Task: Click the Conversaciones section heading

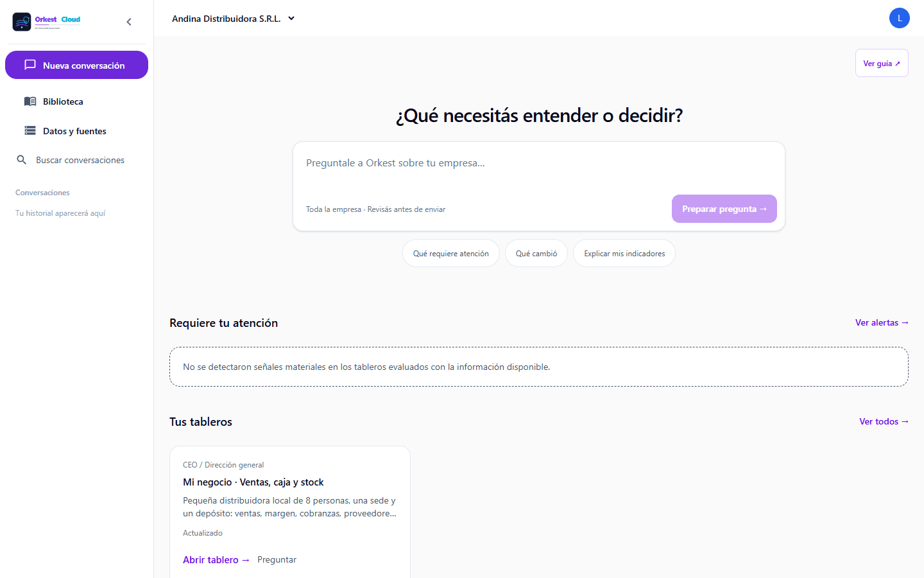Action: pyautogui.click(x=42, y=193)
